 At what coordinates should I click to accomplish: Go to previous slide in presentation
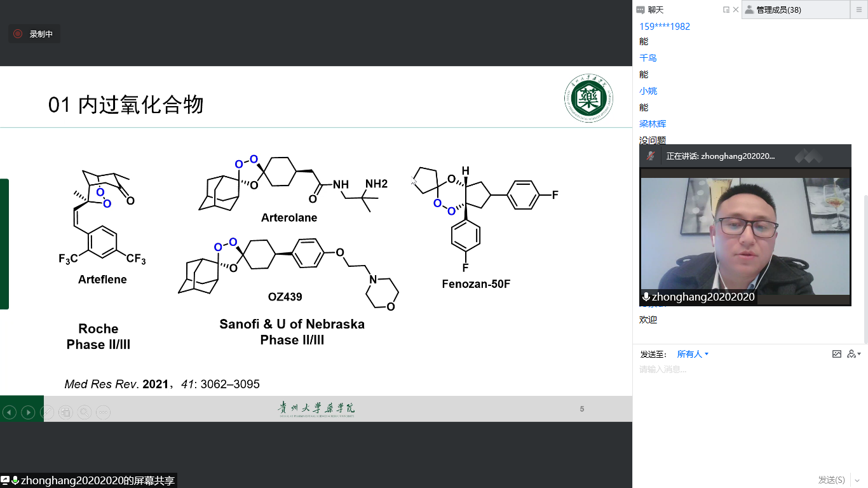pos(9,412)
